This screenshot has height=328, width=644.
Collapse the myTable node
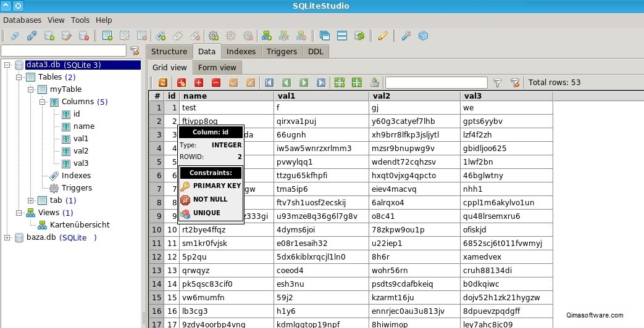(31, 89)
